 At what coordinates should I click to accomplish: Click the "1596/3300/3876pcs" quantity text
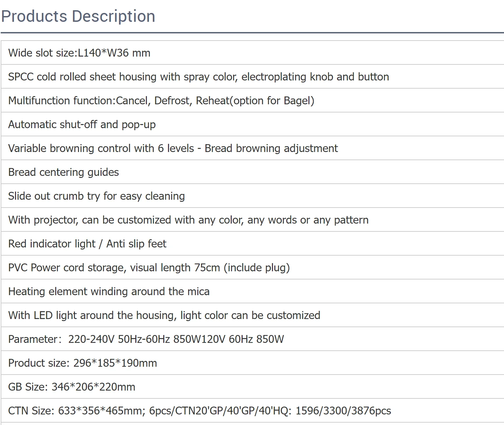click(x=343, y=411)
